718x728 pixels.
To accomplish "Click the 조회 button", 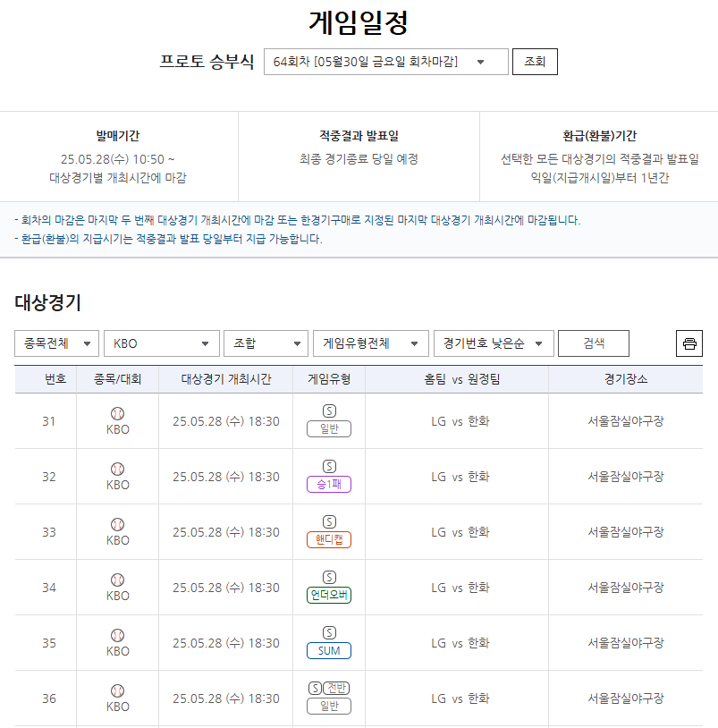I will (534, 62).
